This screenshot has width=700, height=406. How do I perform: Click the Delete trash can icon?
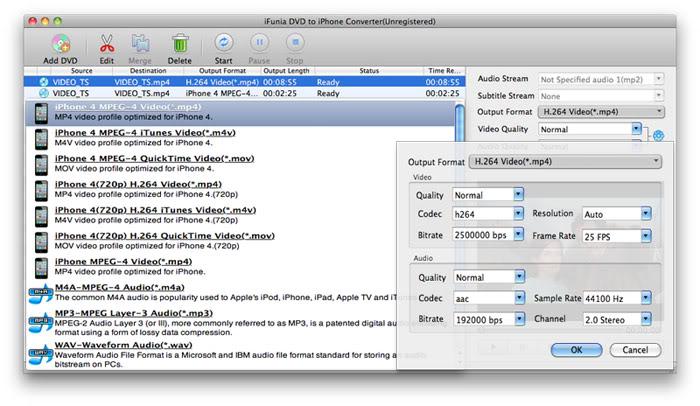pos(180,44)
